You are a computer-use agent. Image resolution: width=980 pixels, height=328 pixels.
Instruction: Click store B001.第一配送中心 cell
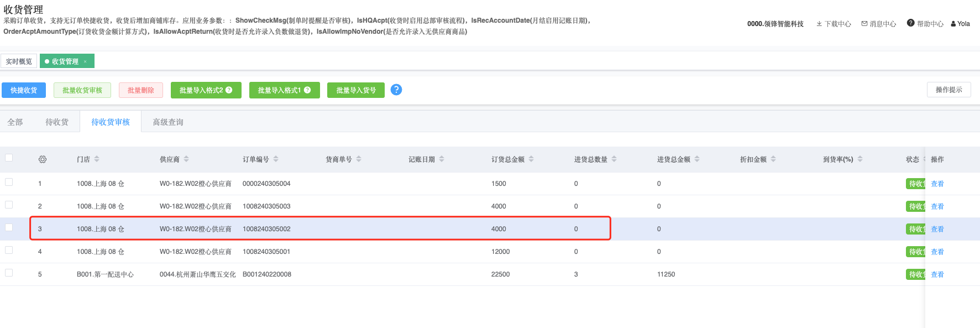tap(105, 274)
